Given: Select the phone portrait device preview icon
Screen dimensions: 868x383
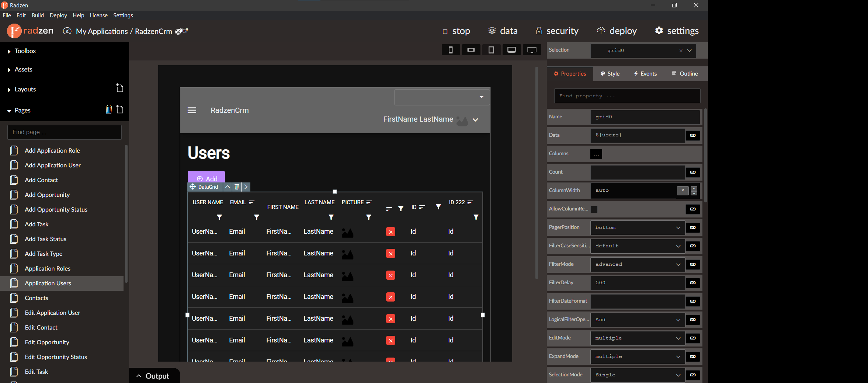Looking at the screenshot, I should (451, 50).
